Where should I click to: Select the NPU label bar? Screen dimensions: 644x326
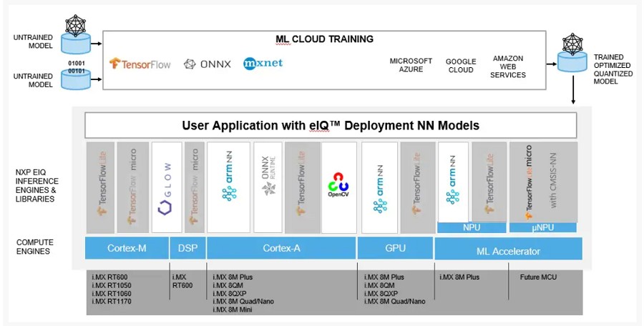point(472,228)
